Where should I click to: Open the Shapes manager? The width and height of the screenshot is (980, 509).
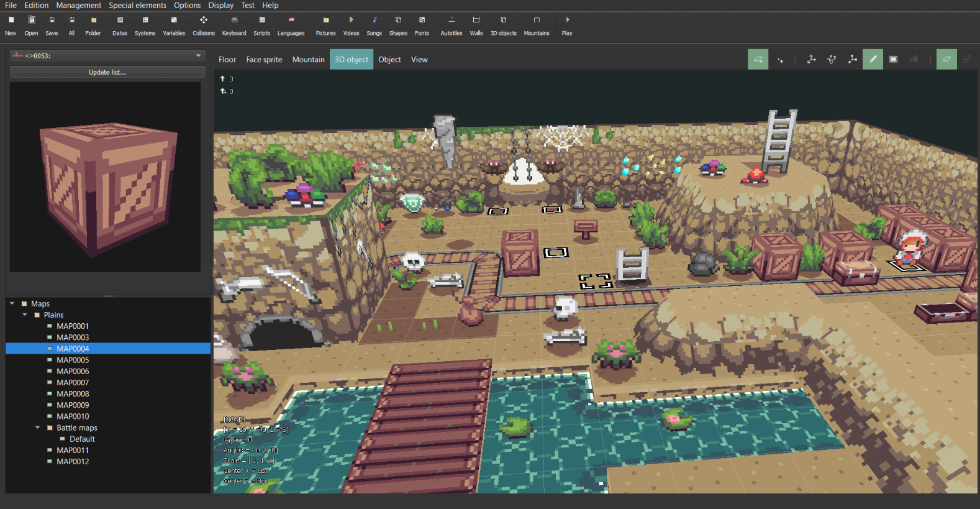tap(398, 25)
